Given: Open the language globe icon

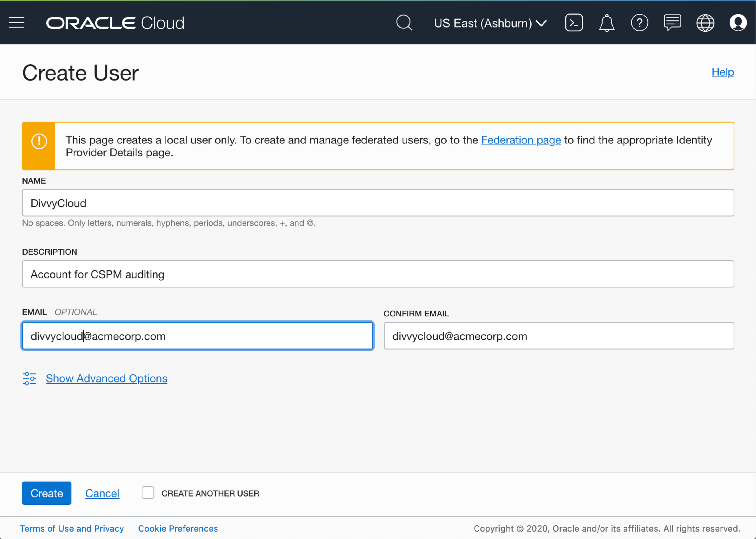Looking at the screenshot, I should tap(705, 23).
